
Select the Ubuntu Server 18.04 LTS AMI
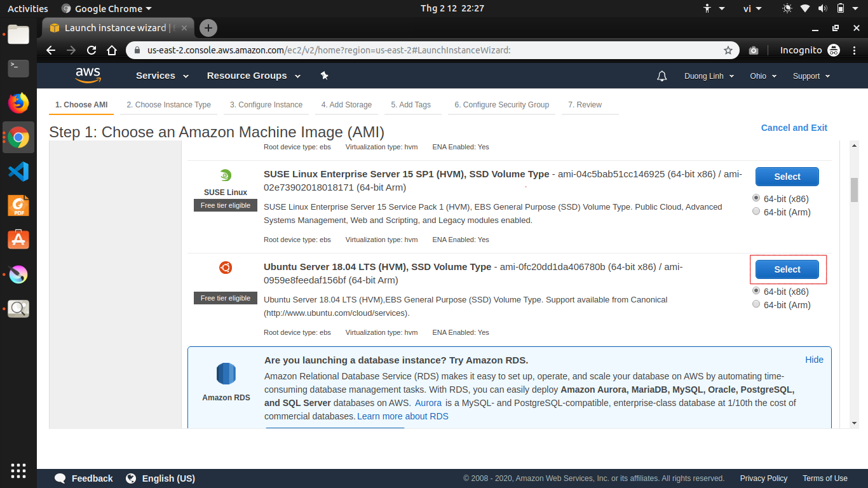click(787, 269)
